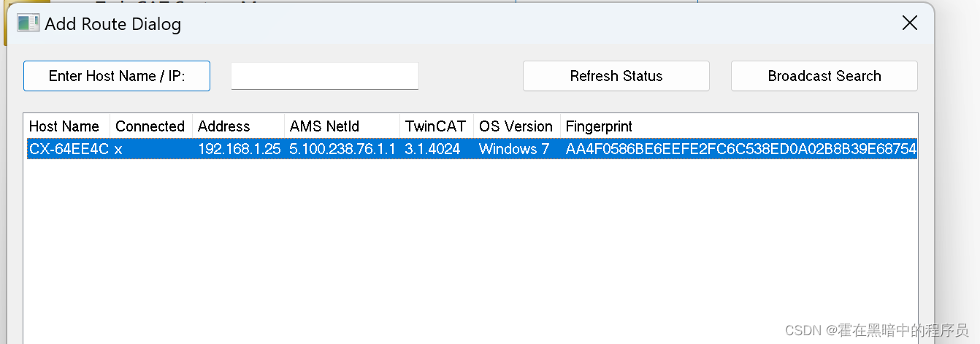Sort list by TwinCAT column
Image resolution: width=980 pixels, height=344 pixels.
point(435,126)
